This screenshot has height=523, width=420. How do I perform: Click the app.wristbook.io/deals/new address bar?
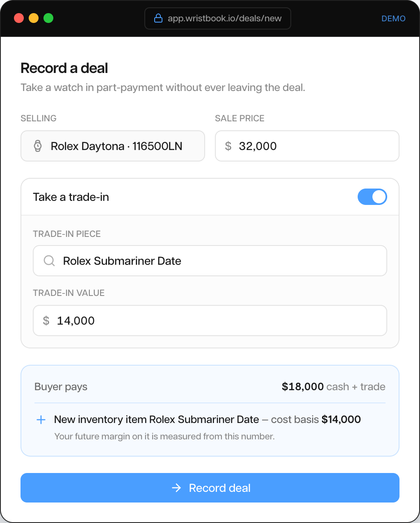(218, 18)
